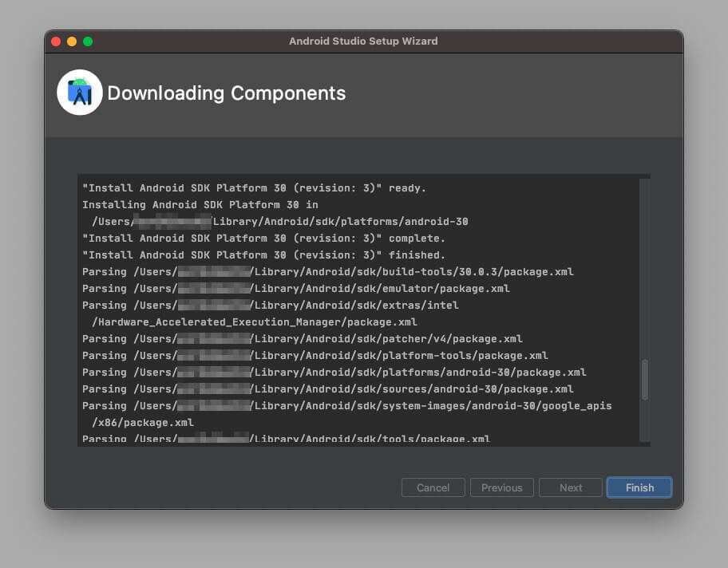Image resolution: width=728 pixels, height=568 pixels.
Task: Click the disabled Previous button
Action: 501,487
